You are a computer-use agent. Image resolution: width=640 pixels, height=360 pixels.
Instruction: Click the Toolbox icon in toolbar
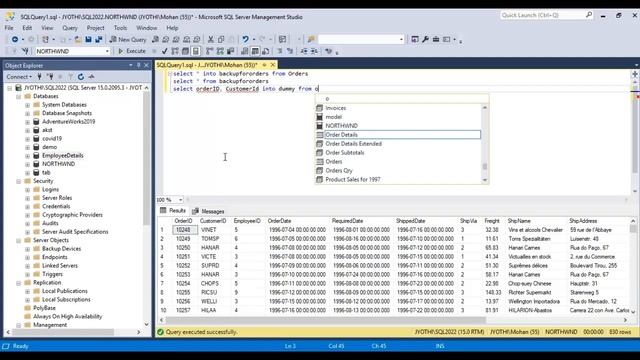point(436,40)
